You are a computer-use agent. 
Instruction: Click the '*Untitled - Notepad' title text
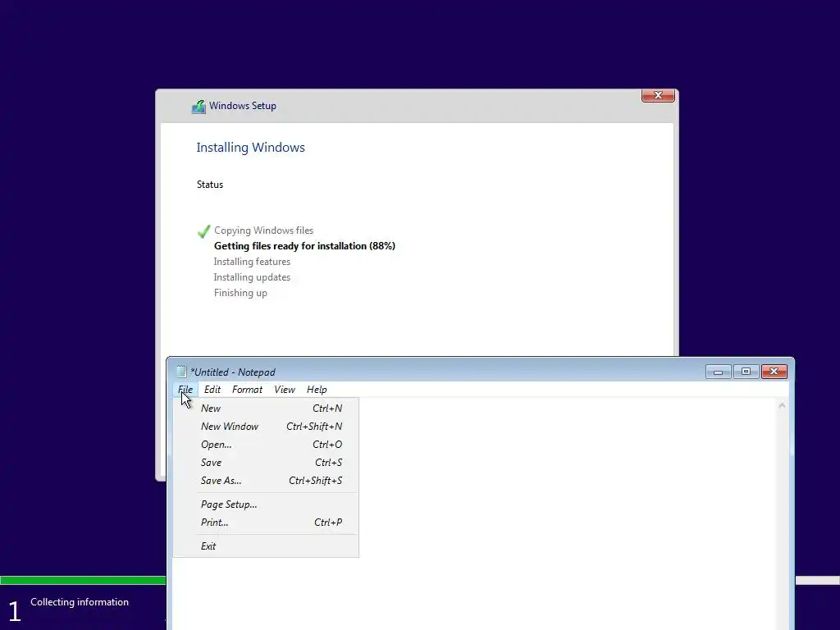[x=232, y=372]
